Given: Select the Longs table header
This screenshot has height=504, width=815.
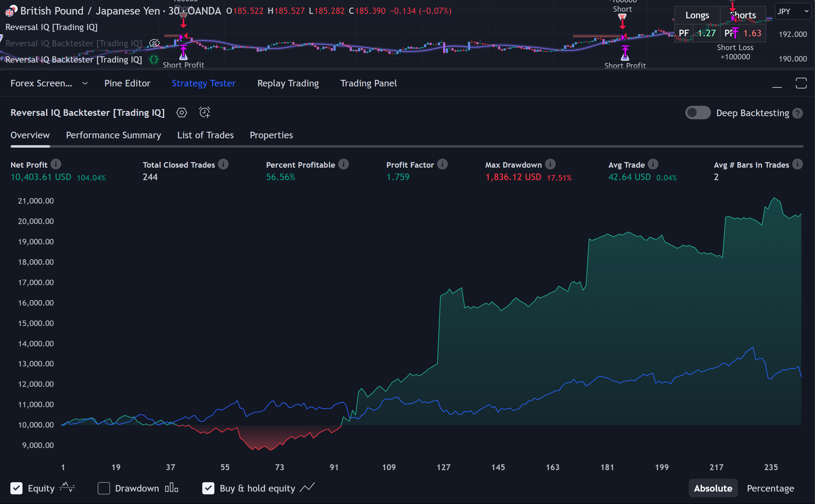Looking at the screenshot, I should (697, 15).
